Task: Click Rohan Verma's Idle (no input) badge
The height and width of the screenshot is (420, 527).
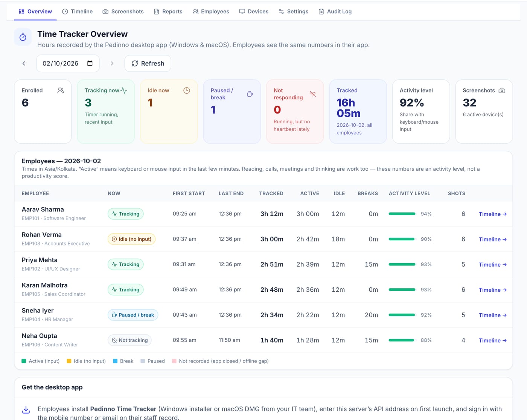Action: tap(132, 239)
